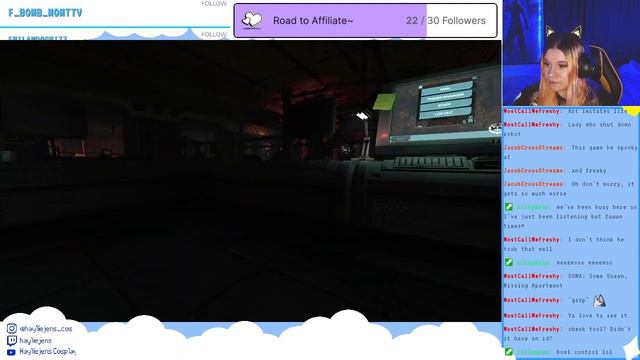
Task: Click the Hayliejens Cosplay YouTube handle
Action: (x=48, y=351)
